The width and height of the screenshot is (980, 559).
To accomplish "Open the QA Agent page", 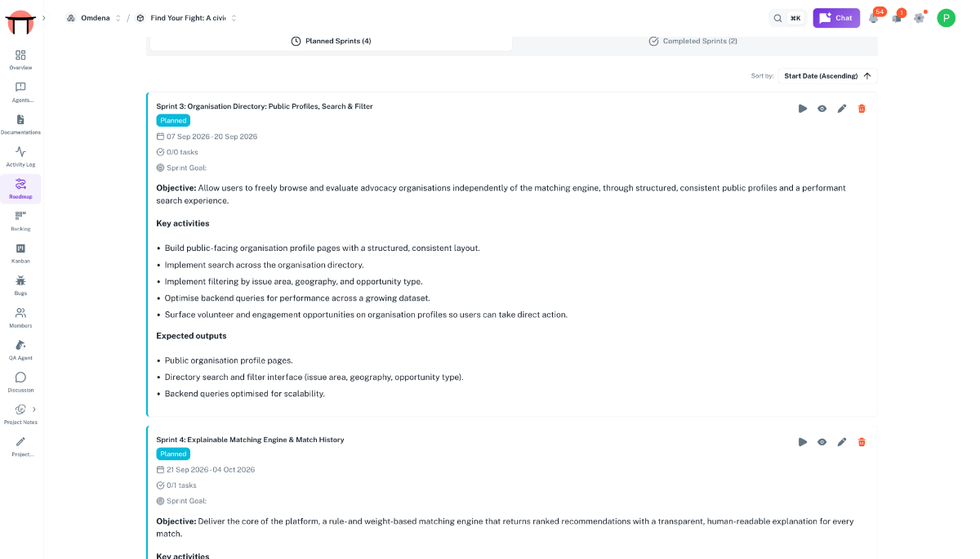I will click(20, 350).
